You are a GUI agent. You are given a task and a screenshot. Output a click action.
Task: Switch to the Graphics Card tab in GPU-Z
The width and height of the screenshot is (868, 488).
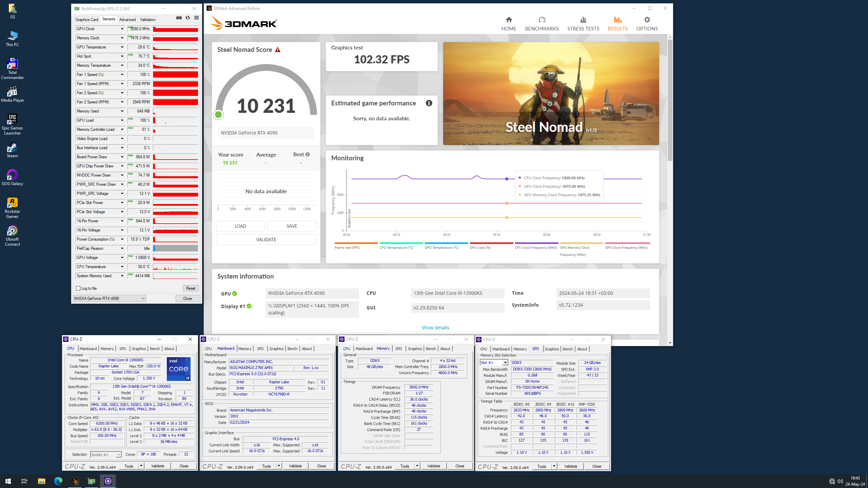pos(87,19)
